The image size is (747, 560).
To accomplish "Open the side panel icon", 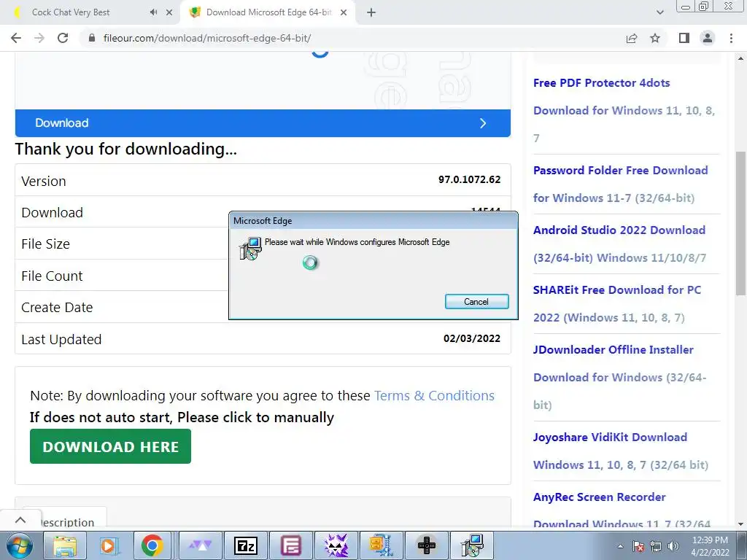I will (x=684, y=38).
